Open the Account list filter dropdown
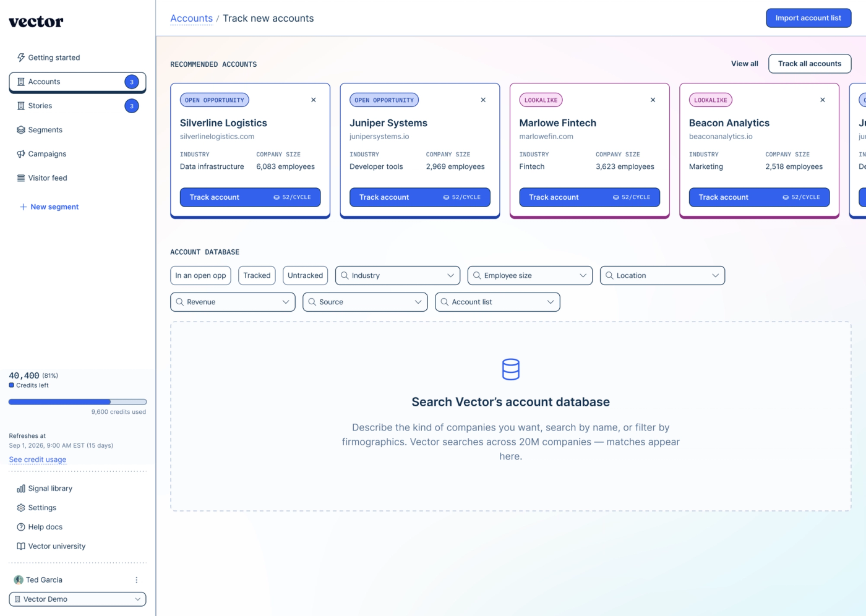The width and height of the screenshot is (866, 616). click(497, 302)
